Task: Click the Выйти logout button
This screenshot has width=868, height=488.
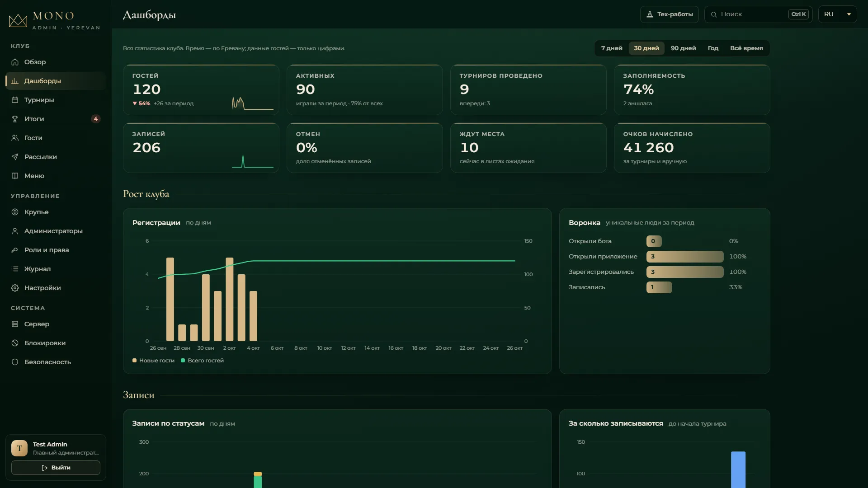Action: (x=56, y=468)
